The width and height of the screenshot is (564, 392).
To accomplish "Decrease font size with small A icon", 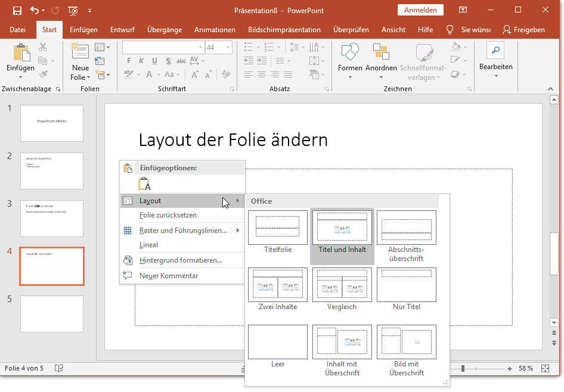I will coord(208,74).
